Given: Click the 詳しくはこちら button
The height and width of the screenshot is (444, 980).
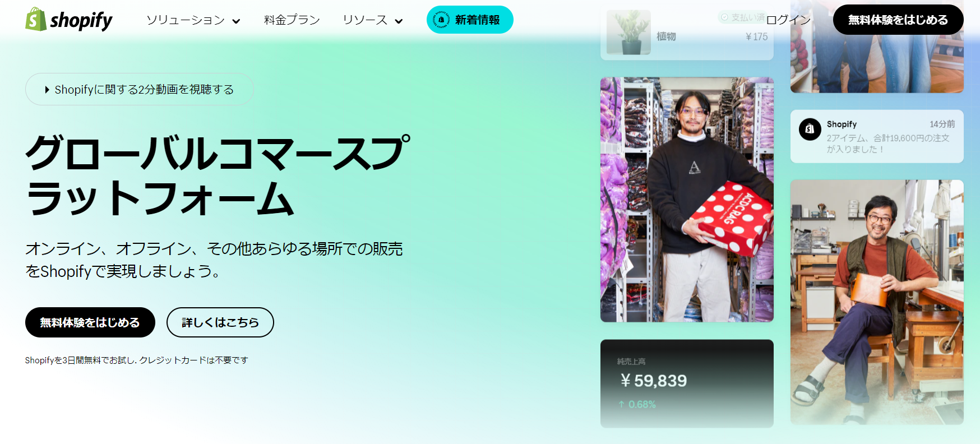Looking at the screenshot, I should click(x=220, y=322).
